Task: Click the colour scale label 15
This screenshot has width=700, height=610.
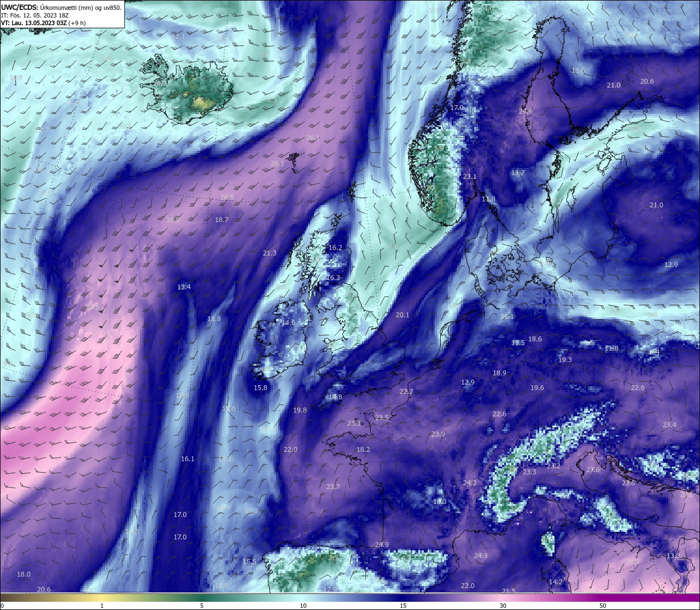Action: pyautogui.click(x=403, y=606)
